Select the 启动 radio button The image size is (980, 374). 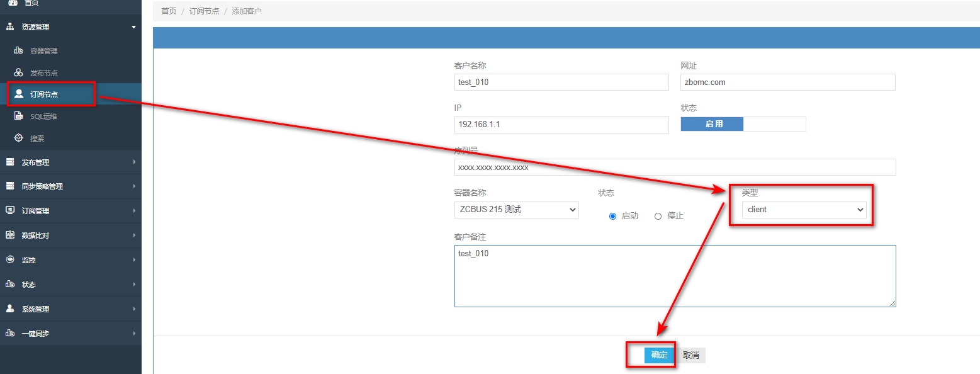coord(613,216)
